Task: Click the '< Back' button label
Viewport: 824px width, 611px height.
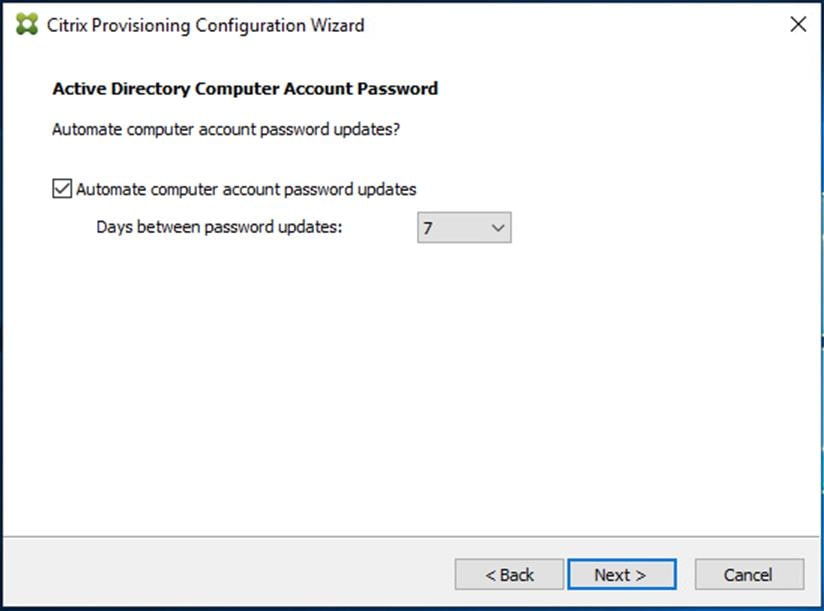Action: (509, 574)
